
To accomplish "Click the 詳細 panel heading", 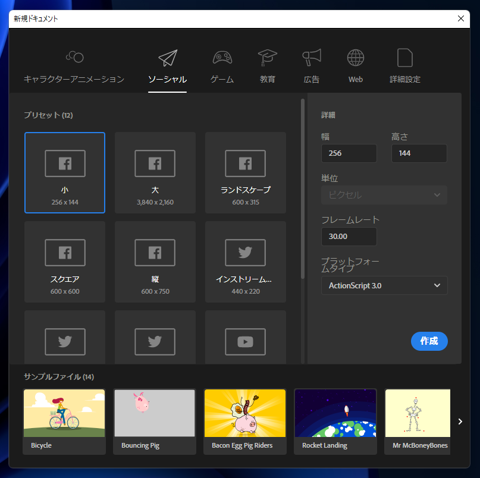I will [328, 115].
